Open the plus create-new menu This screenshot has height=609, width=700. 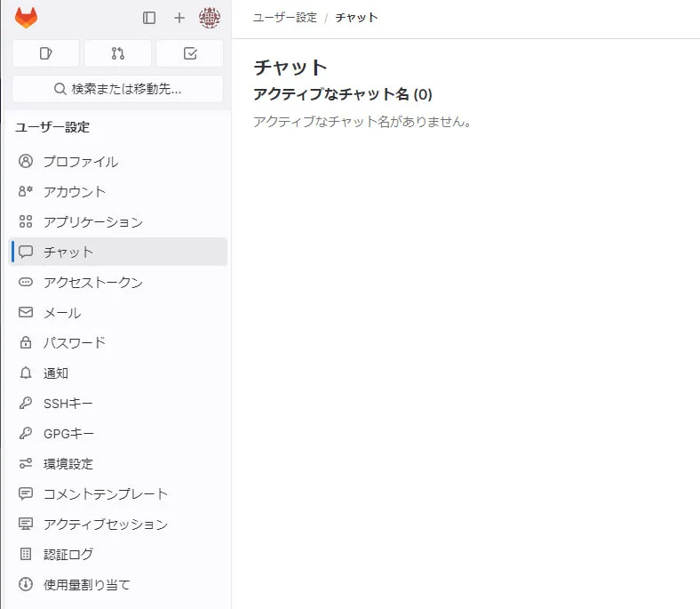click(x=179, y=18)
